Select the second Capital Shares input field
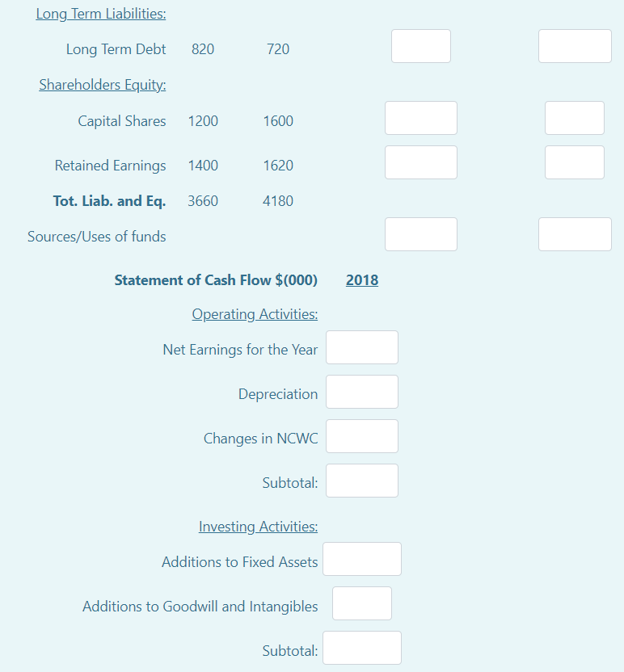 click(x=575, y=117)
